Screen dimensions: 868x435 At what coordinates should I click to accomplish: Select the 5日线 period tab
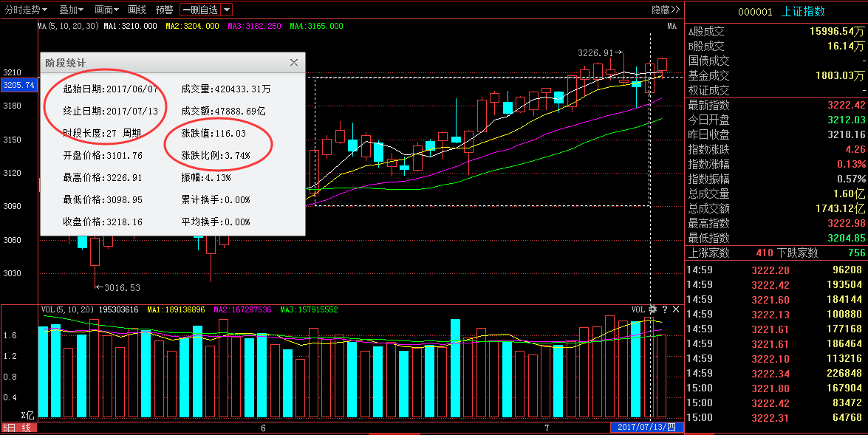pyautogui.click(x=19, y=428)
